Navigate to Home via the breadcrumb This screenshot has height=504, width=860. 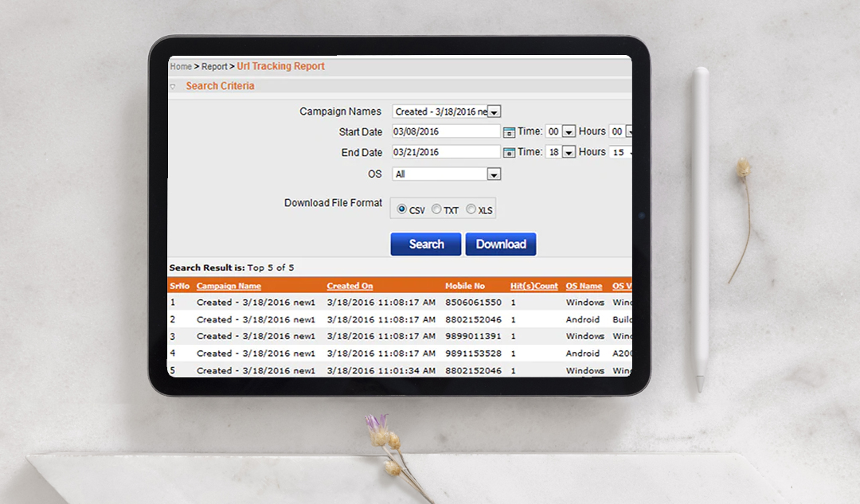click(x=180, y=66)
